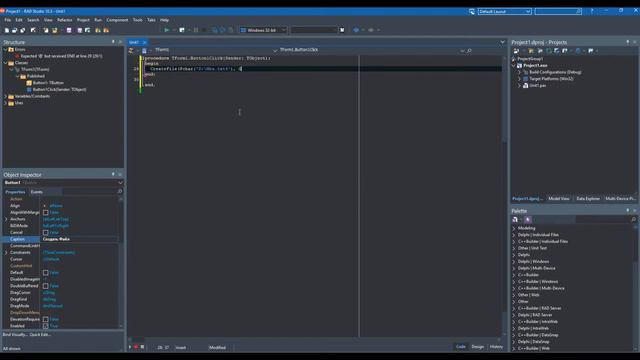Pin the Structure panel
640x360 pixels.
pos(113,42)
